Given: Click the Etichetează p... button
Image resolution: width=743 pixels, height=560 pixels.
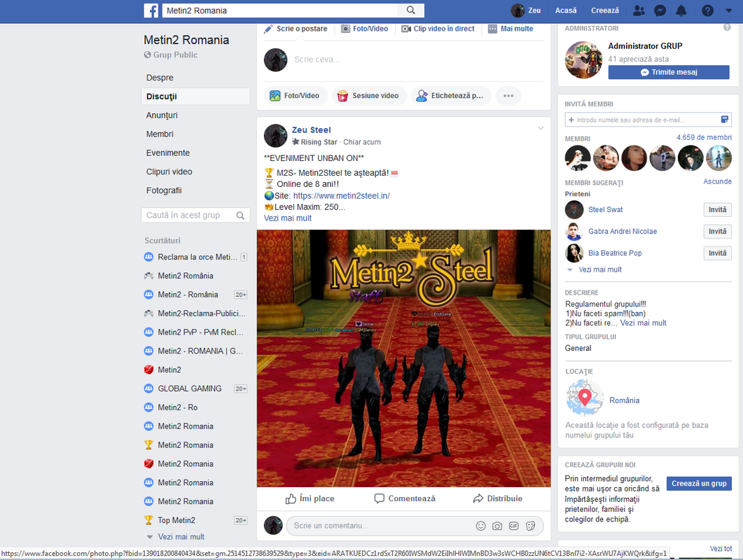Looking at the screenshot, I should (x=451, y=96).
